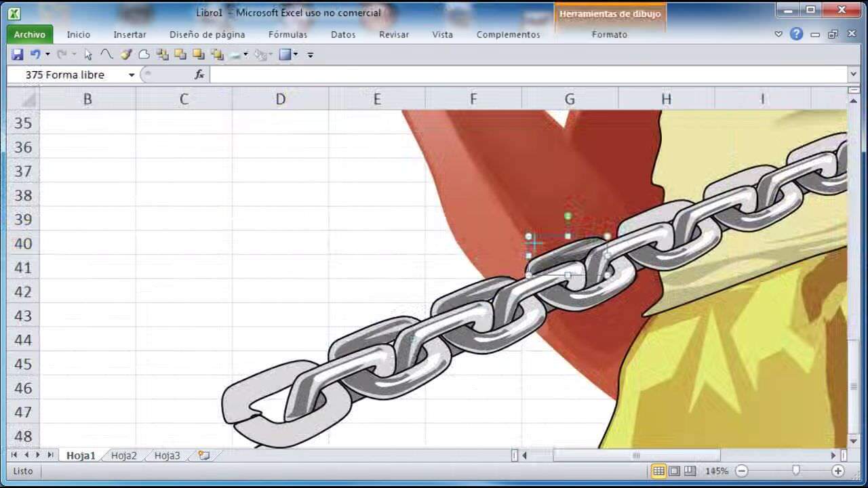The height and width of the screenshot is (488, 868).
Task: Switch to the Hoja2 sheet tab
Action: (124, 455)
